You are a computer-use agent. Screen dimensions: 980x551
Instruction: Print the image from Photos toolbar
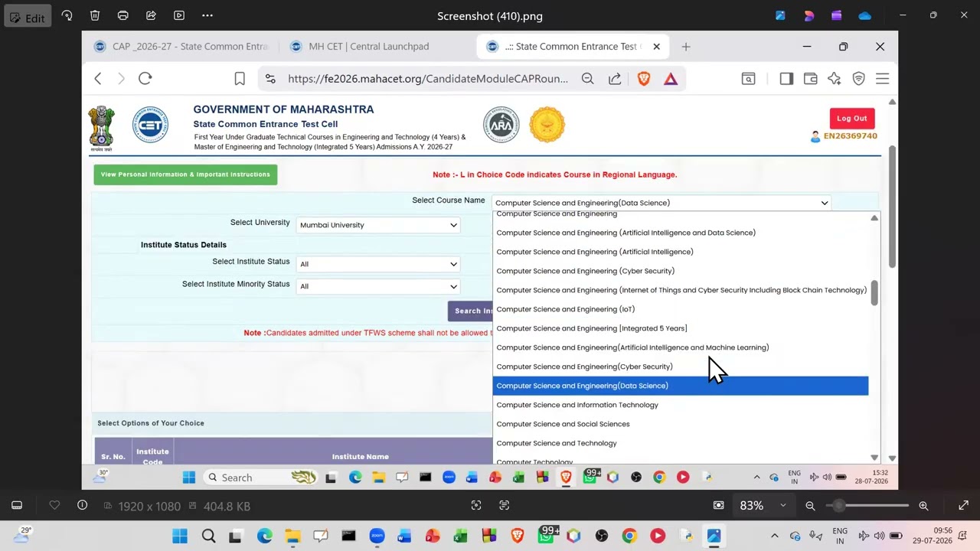coord(122,15)
